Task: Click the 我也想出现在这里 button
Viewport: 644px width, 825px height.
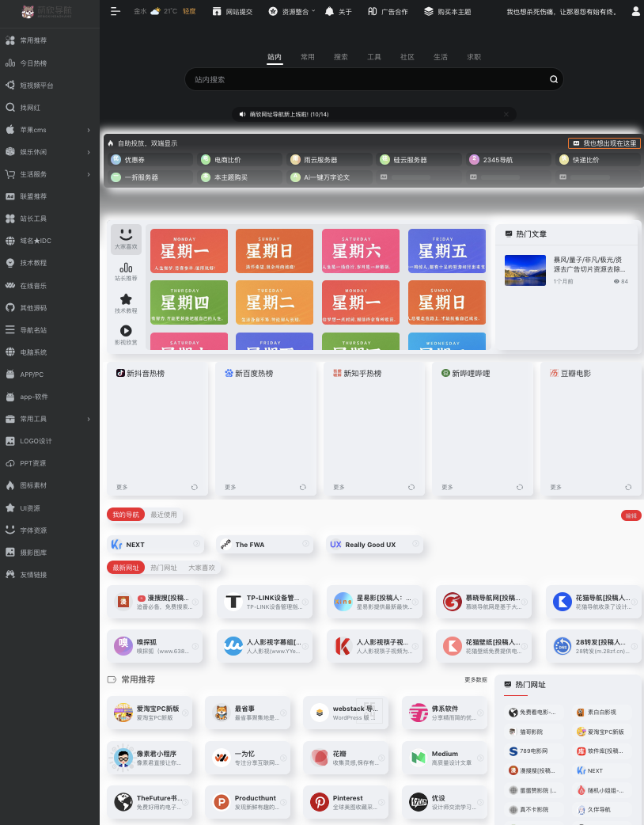Action: tap(604, 143)
